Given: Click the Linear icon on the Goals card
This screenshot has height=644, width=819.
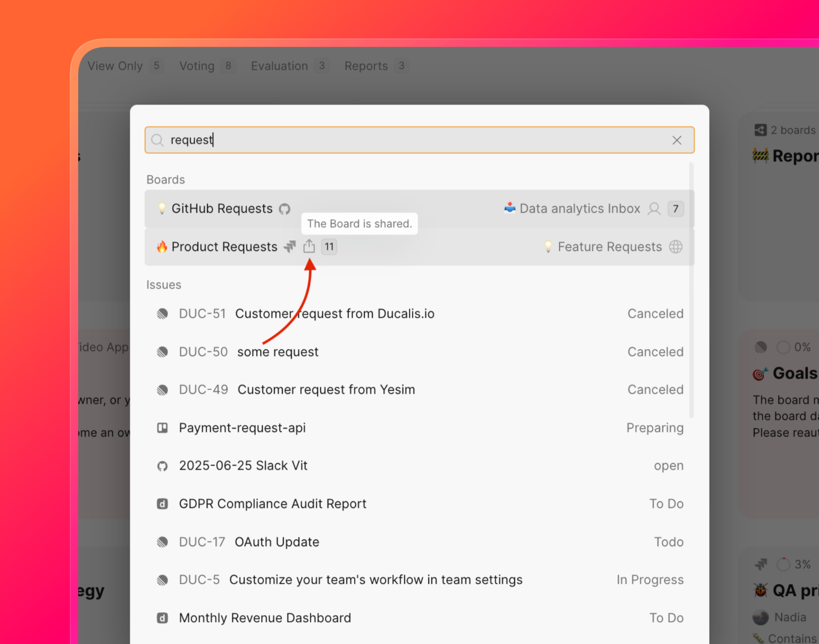Looking at the screenshot, I should pyautogui.click(x=761, y=348).
